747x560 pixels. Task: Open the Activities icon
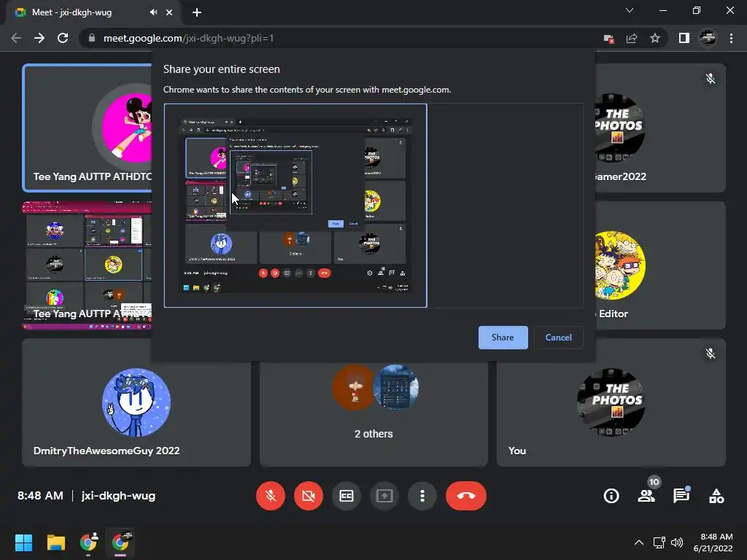(x=716, y=496)
